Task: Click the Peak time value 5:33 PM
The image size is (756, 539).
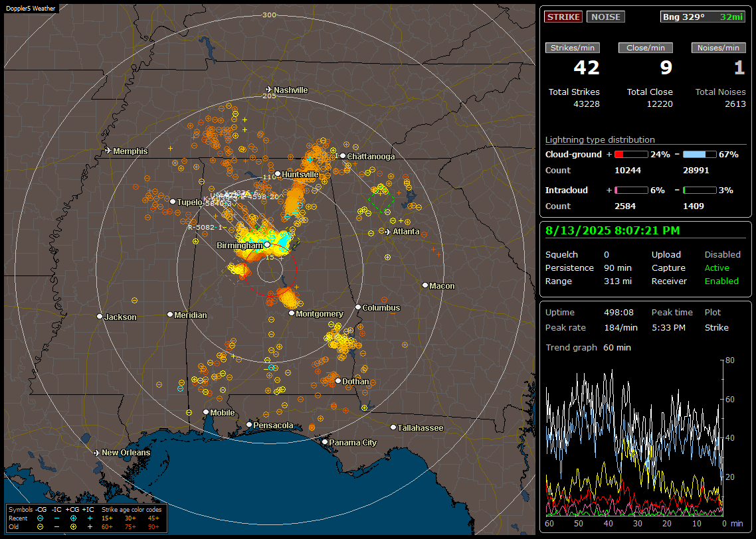Action: coord(668,327)
